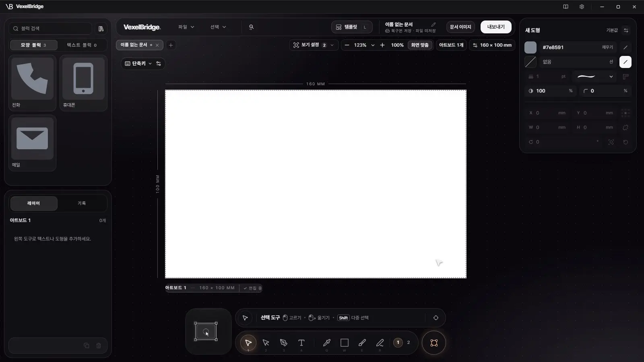
Task: Choose the Pen tool
Action: point(283,343)
